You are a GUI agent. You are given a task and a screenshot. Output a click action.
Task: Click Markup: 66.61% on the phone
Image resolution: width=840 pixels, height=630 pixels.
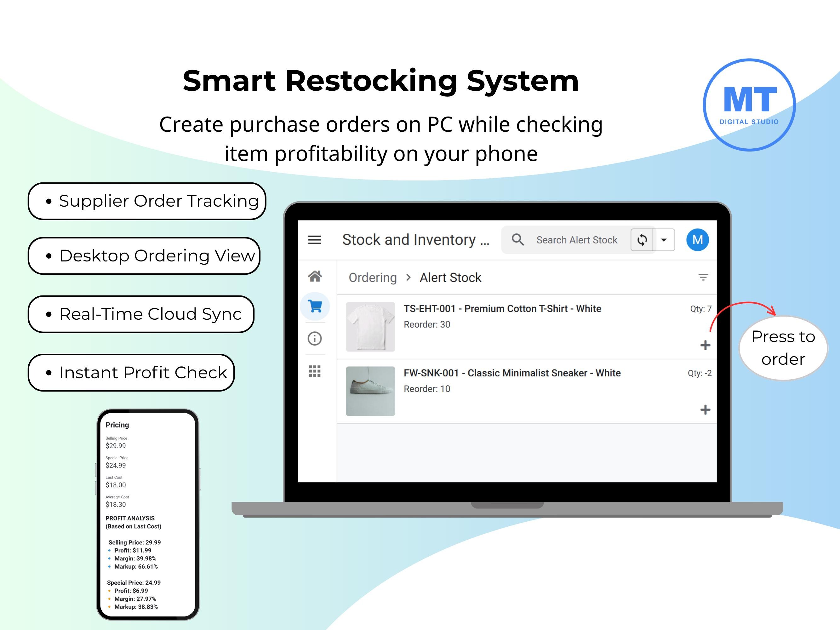coord(136,567)
